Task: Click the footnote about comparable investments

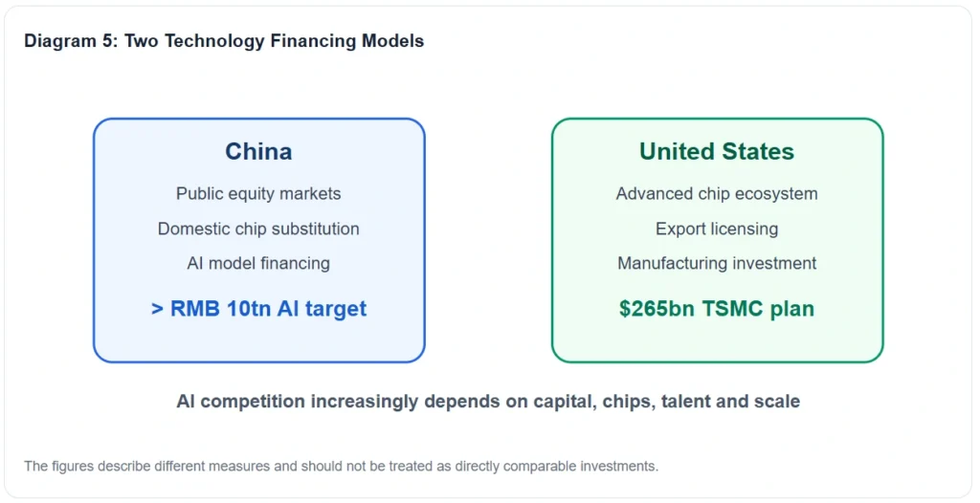Action: pos(342,466)
